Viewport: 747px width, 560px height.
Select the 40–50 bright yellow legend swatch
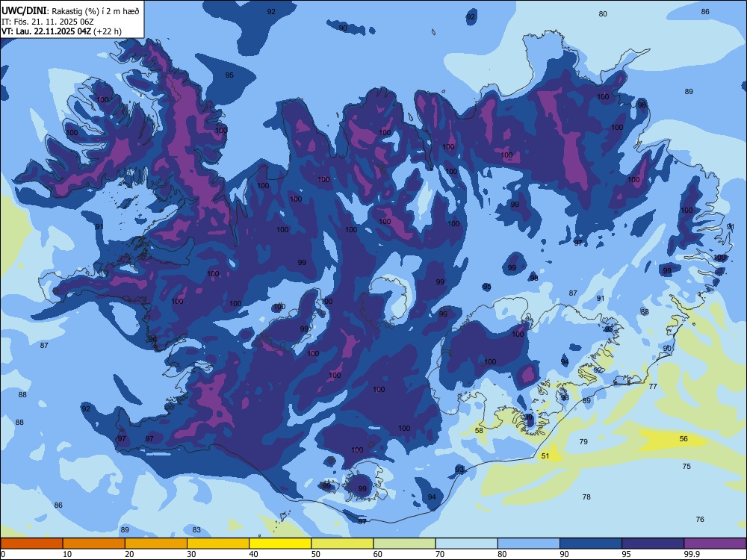tap(280, 544)
